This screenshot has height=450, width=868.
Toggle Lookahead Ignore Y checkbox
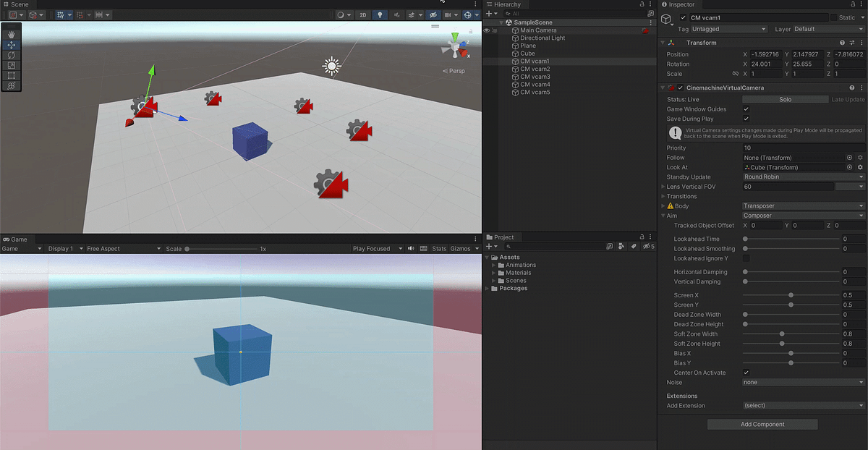tap(746, 258)
